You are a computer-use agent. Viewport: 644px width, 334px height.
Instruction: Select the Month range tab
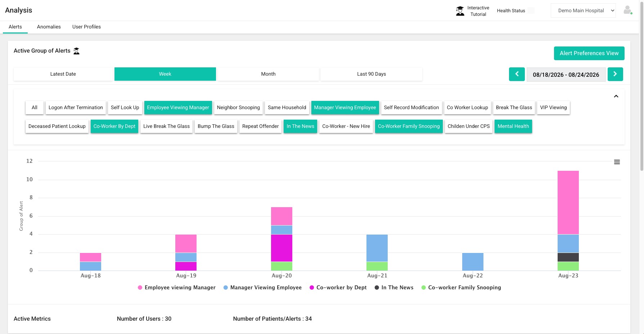(x=268, y=74)
